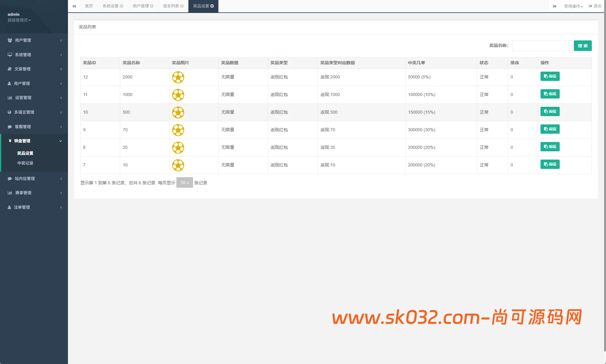
Task: Click the soccer ball image for prize ID 7
Action: (178, 165)
